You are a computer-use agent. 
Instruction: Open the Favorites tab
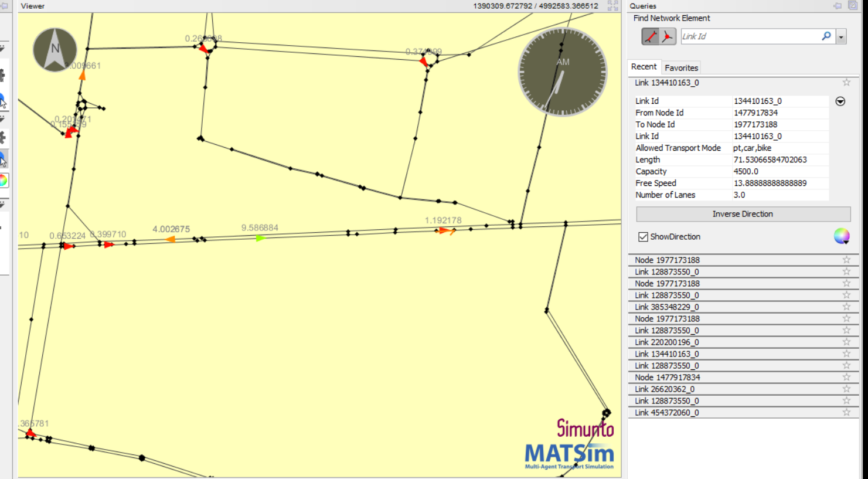click(x=681, y=68)
